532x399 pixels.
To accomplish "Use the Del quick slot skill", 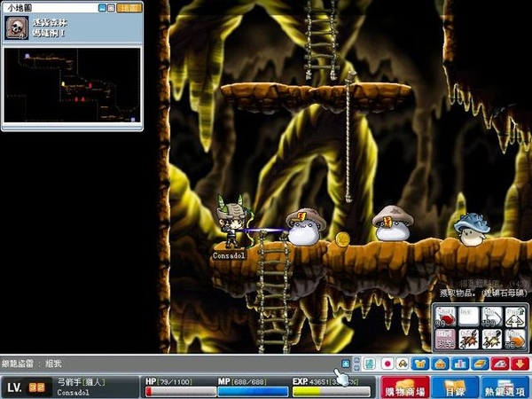I will point(468,339).
